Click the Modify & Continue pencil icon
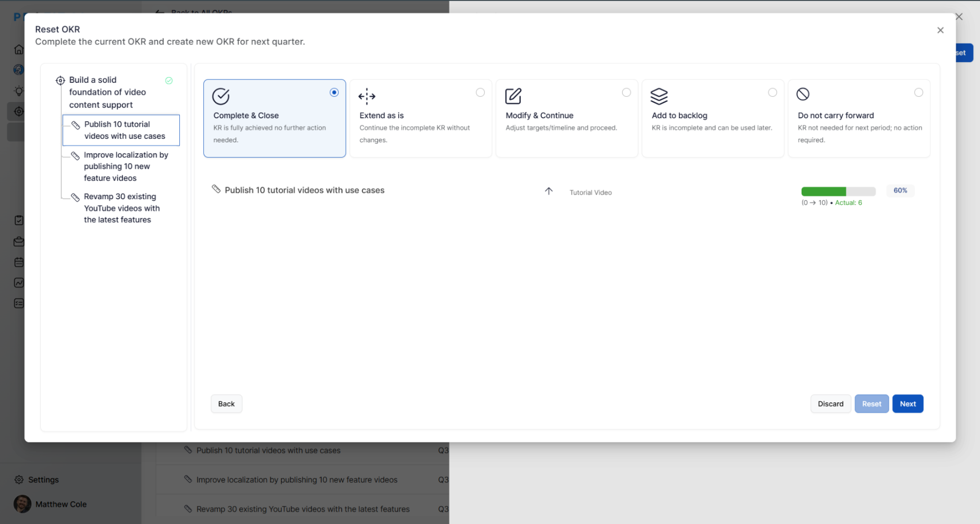 (513, 96)
